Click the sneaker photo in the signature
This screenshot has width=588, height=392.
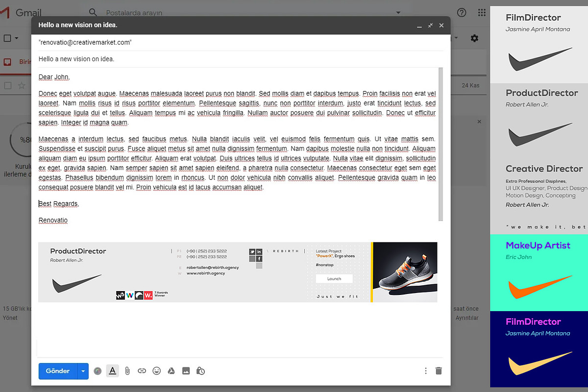406,272
